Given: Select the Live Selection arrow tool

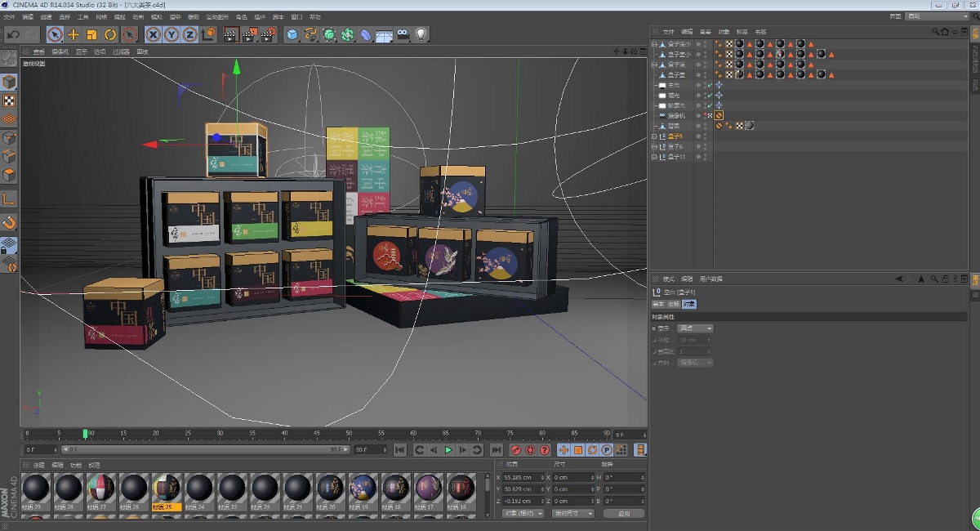Looking at the screenshot, I should 55,34.
